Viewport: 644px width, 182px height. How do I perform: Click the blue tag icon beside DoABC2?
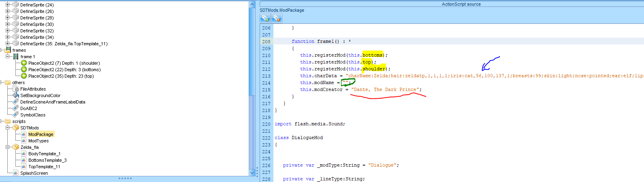[16, 108]
